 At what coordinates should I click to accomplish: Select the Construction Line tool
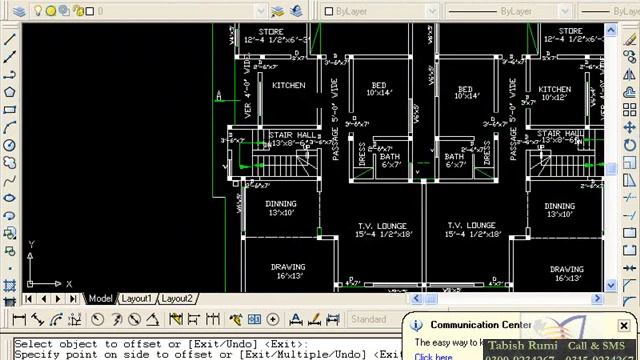[x=9, y=57]
